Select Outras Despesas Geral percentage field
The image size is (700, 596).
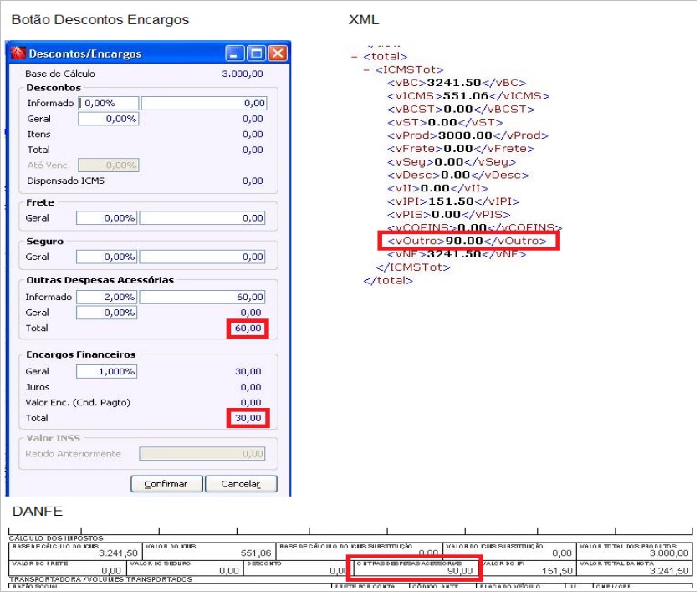pyautogui.click(x=107, y=313)
